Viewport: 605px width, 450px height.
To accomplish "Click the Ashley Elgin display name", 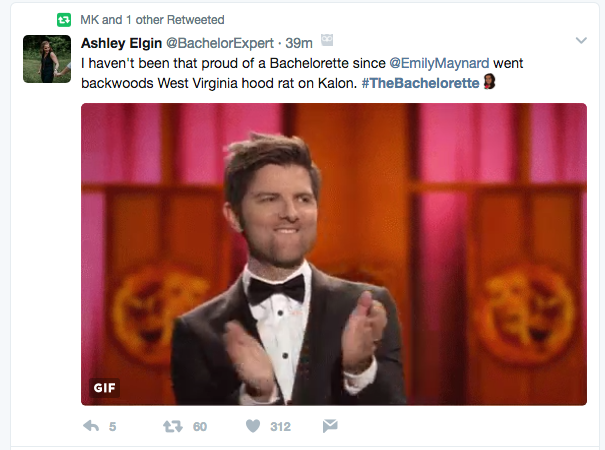I will click(x=119, y=42).
